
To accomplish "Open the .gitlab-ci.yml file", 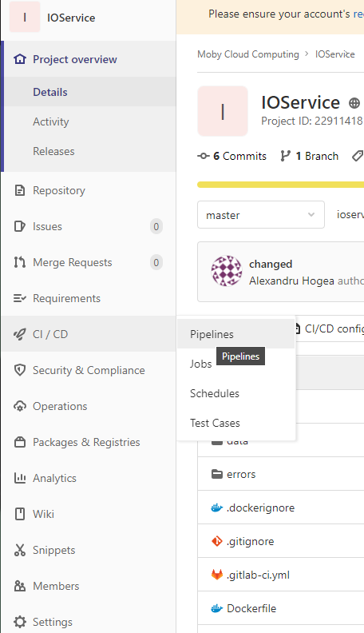I will pos(258,575).
